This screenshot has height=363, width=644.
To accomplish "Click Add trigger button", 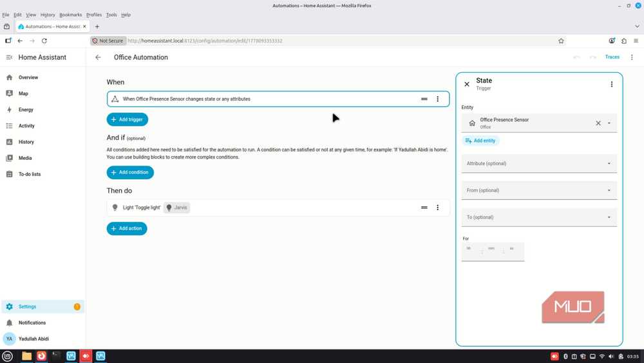I will coord(128,119).
